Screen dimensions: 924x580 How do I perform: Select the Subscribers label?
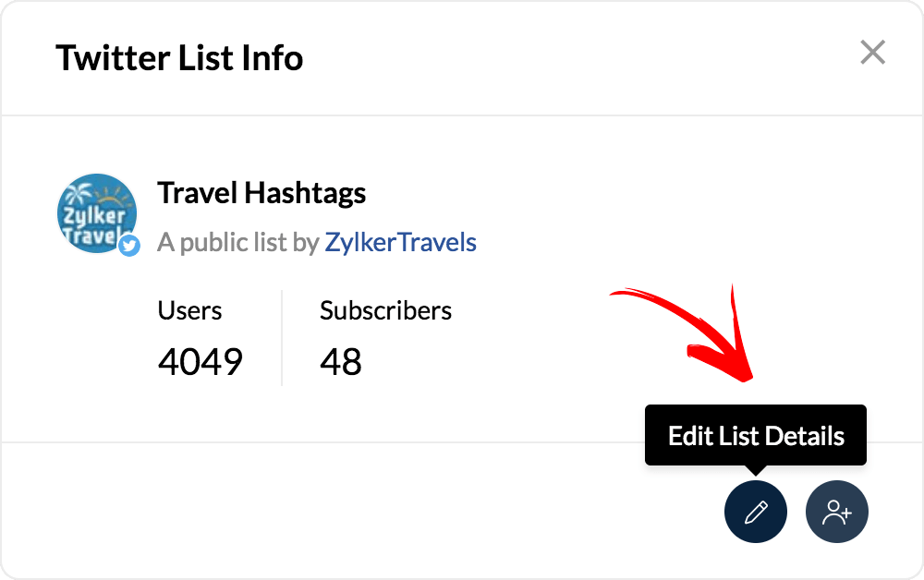click(x=385, y=310)
